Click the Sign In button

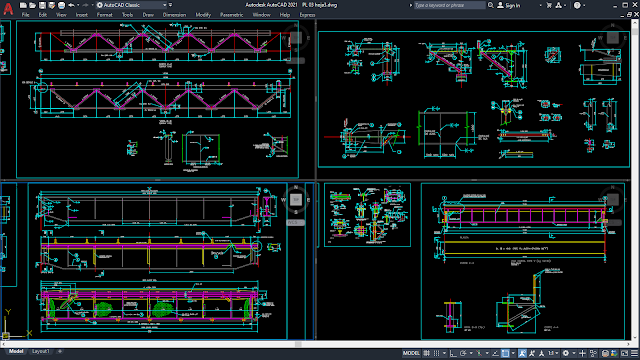(509, 5)
